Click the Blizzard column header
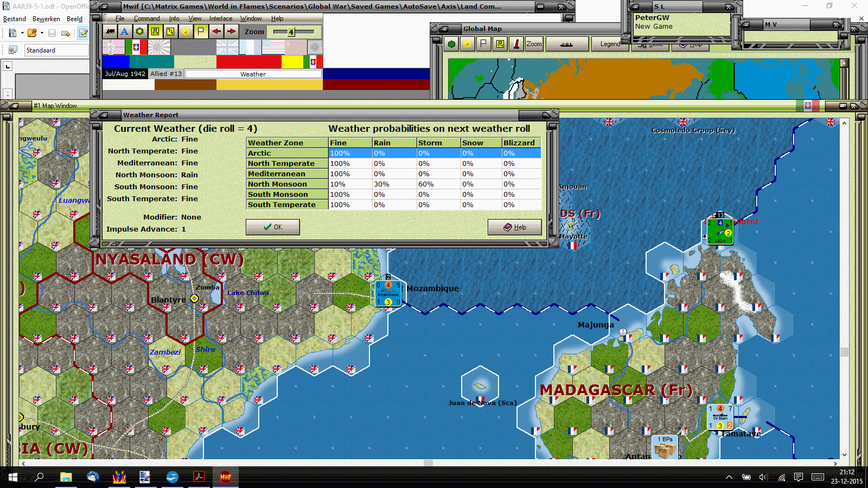The width and height of the screenshot is (868, 488). (521, 143)
